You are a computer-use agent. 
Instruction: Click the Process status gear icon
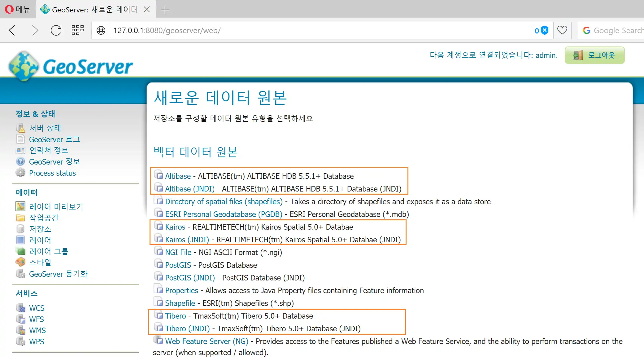pyautogui.click(x=20, y=173)
